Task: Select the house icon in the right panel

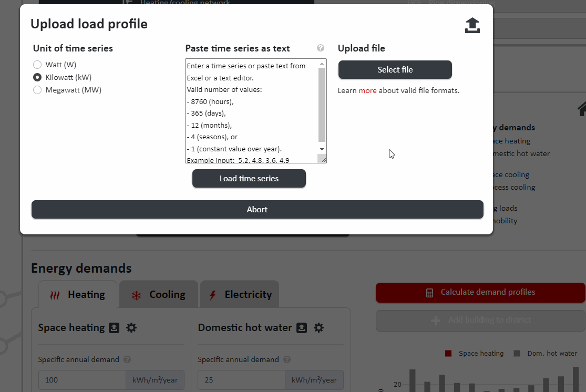Action: tap(582, 109)
